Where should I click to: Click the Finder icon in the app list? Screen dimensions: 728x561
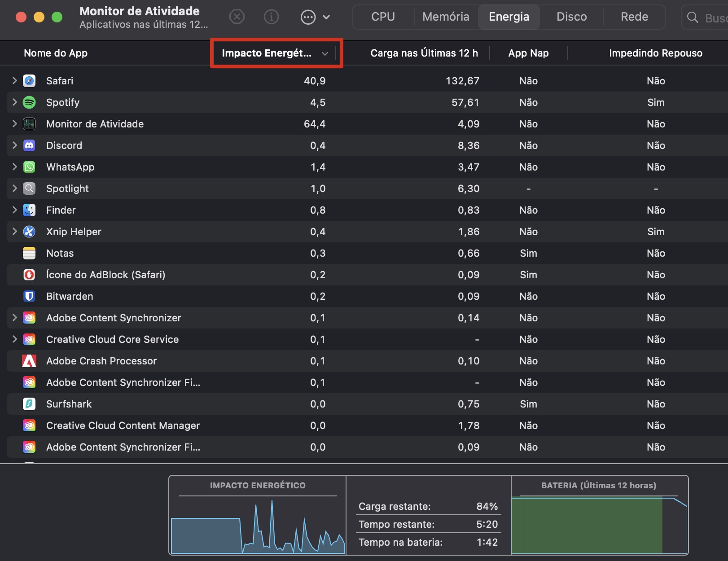coord(29,210)
